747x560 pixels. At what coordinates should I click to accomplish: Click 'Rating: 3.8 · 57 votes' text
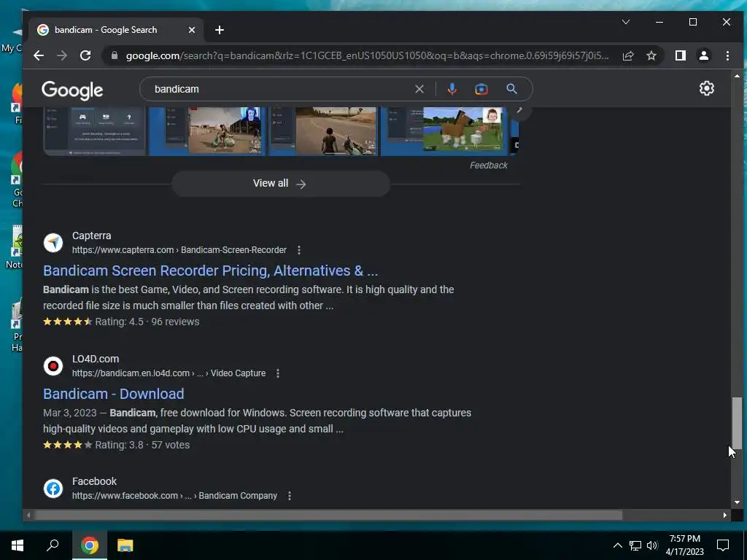click(142, 445)
